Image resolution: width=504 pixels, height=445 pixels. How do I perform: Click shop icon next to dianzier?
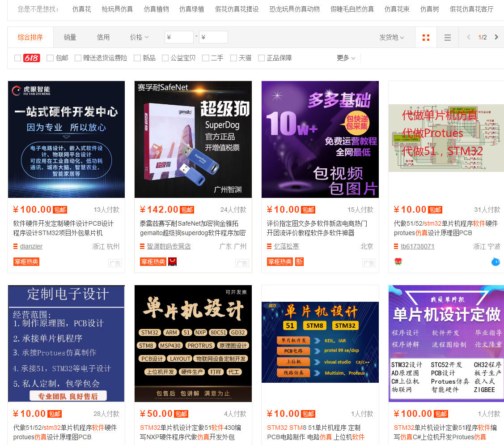coord(15,247)
